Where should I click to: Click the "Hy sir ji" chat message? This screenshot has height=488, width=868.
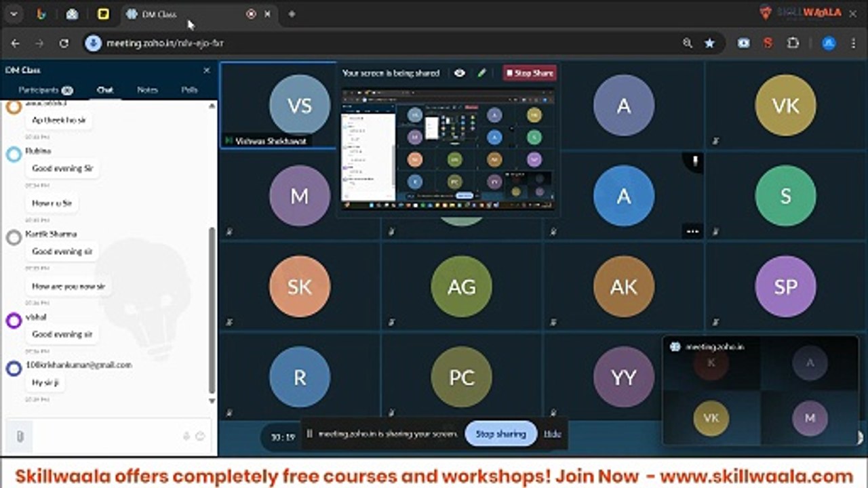click(45, 383)
